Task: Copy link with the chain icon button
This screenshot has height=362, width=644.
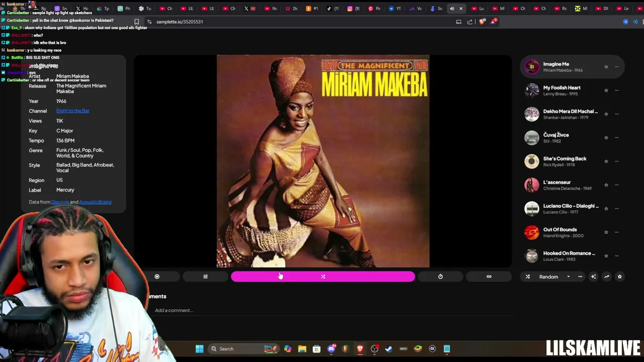Action: point(489,277)
